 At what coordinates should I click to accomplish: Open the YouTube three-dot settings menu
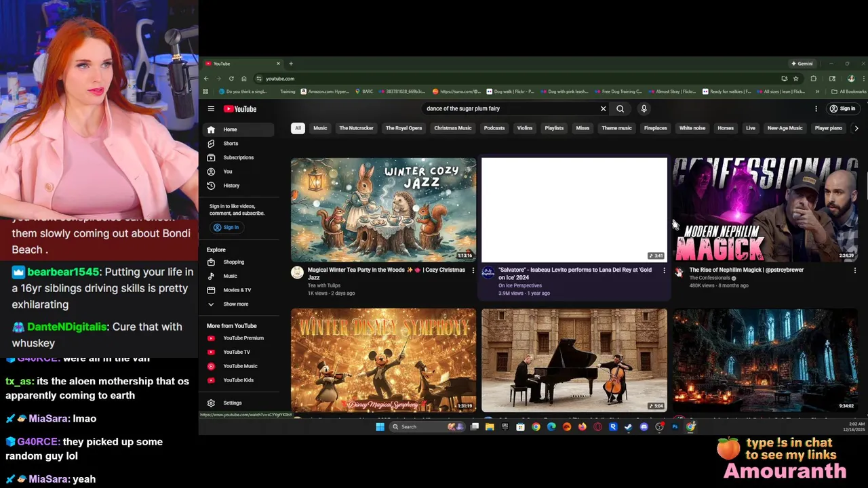point(816,108)
